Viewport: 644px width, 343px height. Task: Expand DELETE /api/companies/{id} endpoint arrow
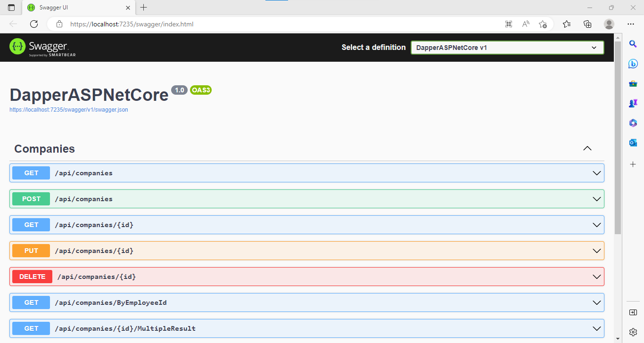597,277
